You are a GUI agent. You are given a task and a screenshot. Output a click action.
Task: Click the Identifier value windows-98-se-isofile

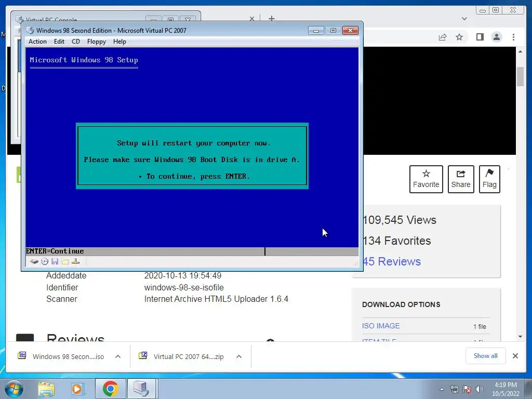click(184, 287)
